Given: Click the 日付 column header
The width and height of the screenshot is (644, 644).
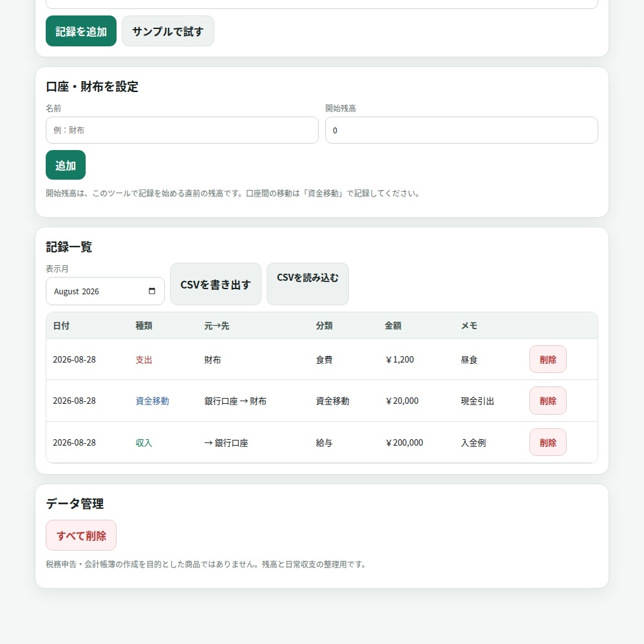Looking at the screenshot, I should click(61, 326).
